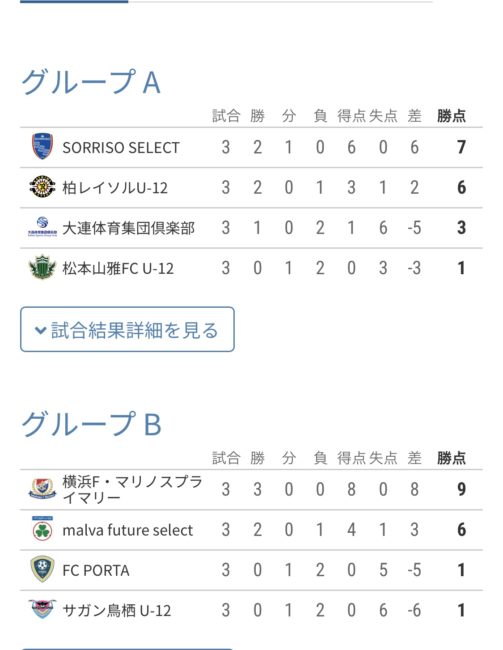
Task: Click the サガン鳥栖 U-12 team crest
Action: click(x=42, y=609)
